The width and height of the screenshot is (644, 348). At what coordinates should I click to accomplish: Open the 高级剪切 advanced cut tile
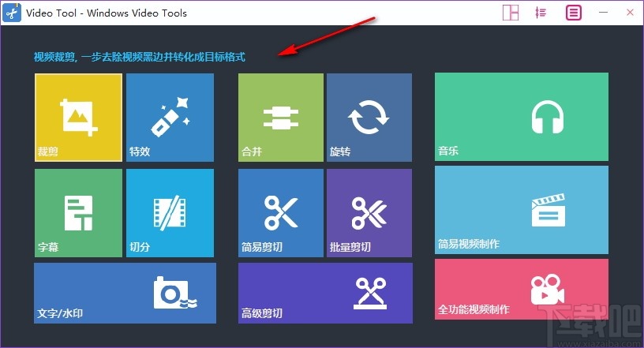325,294
